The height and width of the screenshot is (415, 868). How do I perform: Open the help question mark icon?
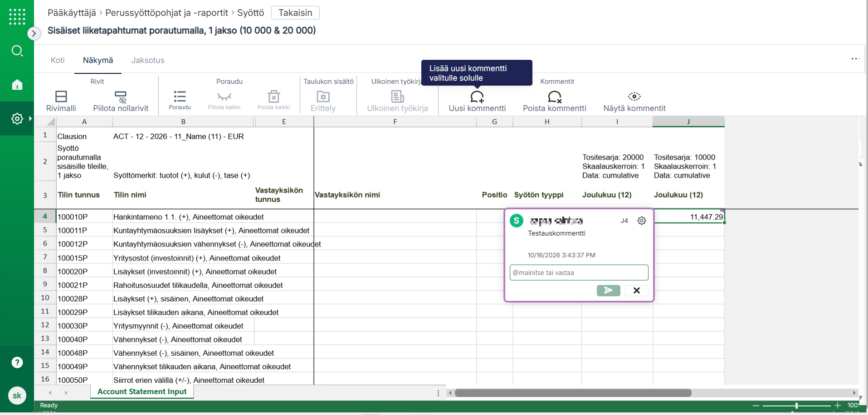[x=17, y=362]
